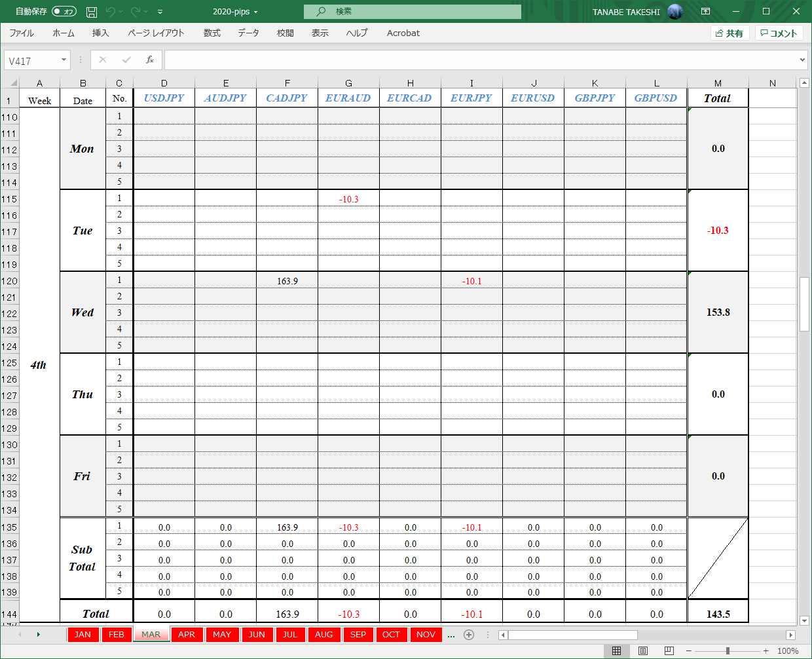Viewport: 812px width, 659px height.
Task: Open Ribbon Display Options icon
Action: coord(705,12)
